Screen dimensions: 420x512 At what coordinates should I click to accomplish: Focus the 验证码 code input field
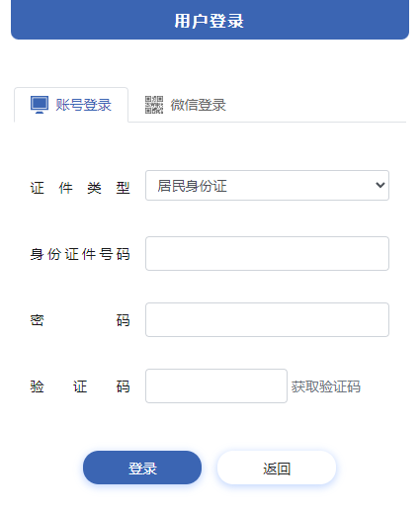[216, 385]
